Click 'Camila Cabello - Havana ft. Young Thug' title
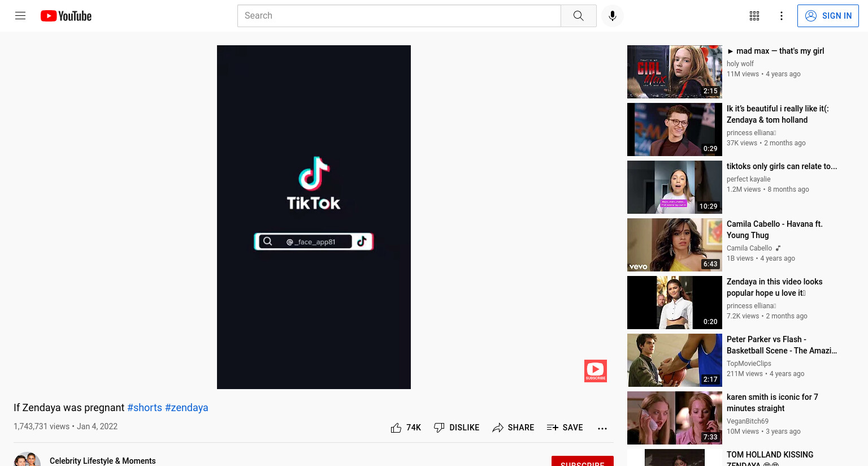Image resolution: width=868 pixels, height=466 pixels. click(775, 230)
